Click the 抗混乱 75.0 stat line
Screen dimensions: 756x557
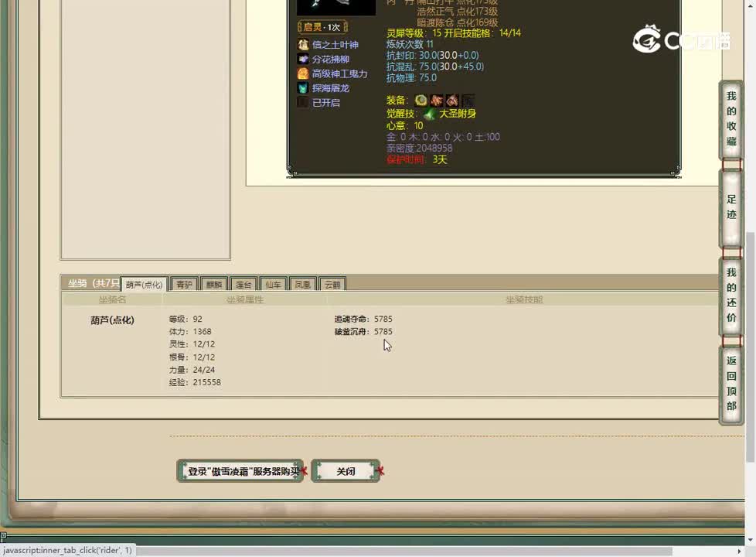[435, 67]
